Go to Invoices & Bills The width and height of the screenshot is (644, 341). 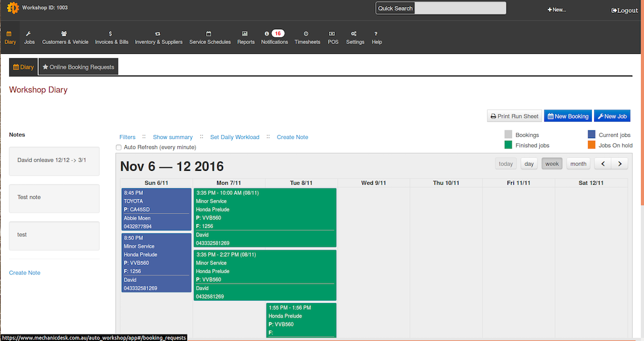pos(111,38)
